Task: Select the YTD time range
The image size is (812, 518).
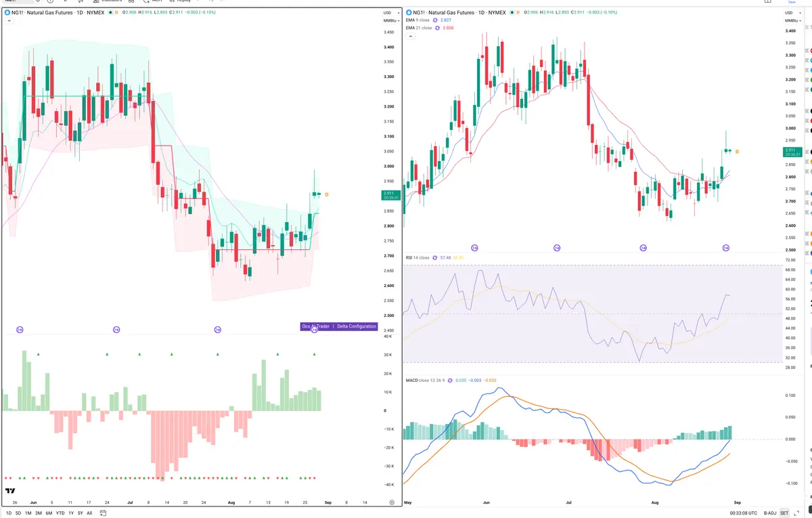Action: pos(60,513)
